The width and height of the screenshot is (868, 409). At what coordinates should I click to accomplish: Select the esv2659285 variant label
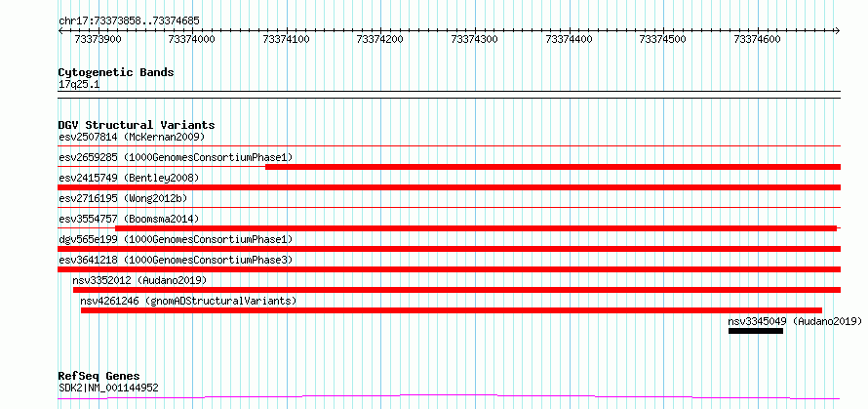coord(176,157)
